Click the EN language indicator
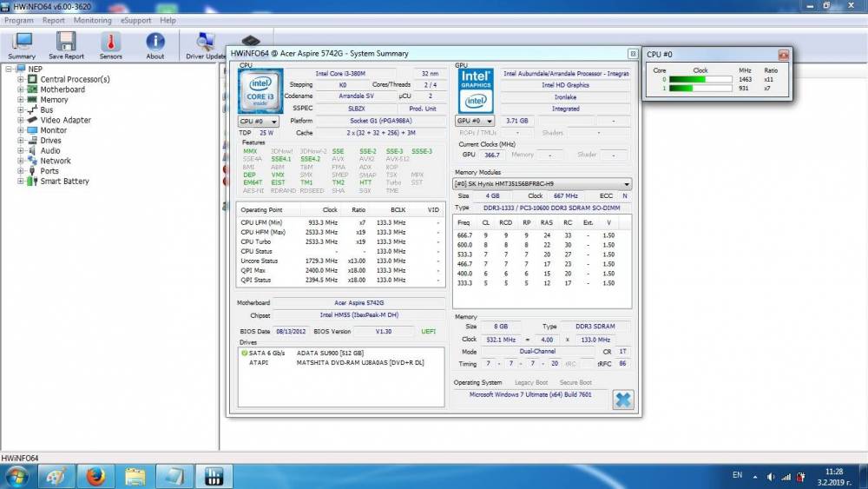The image size is (868, 489). click(737, 475)
